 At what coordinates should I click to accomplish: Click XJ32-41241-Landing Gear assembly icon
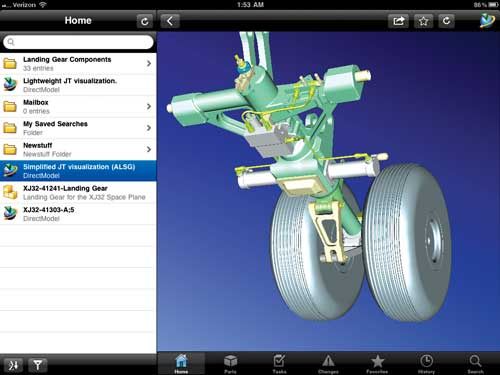click(x=10, y=192)
